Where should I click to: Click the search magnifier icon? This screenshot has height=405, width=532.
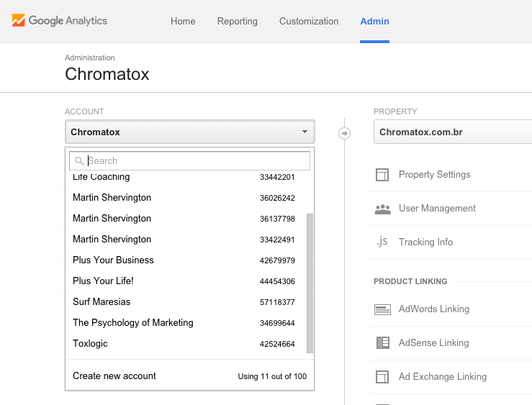79,161
